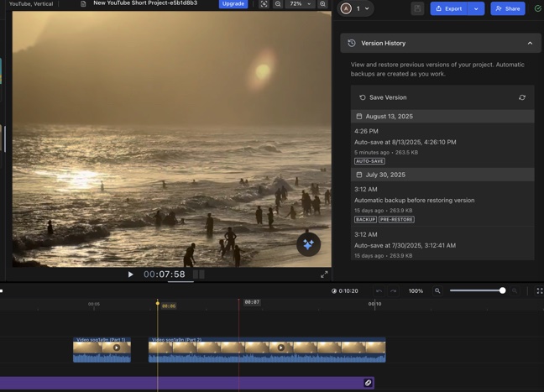
Task: Select Video clip Part 1 on timeline
Action: click(x=102, y=350)
